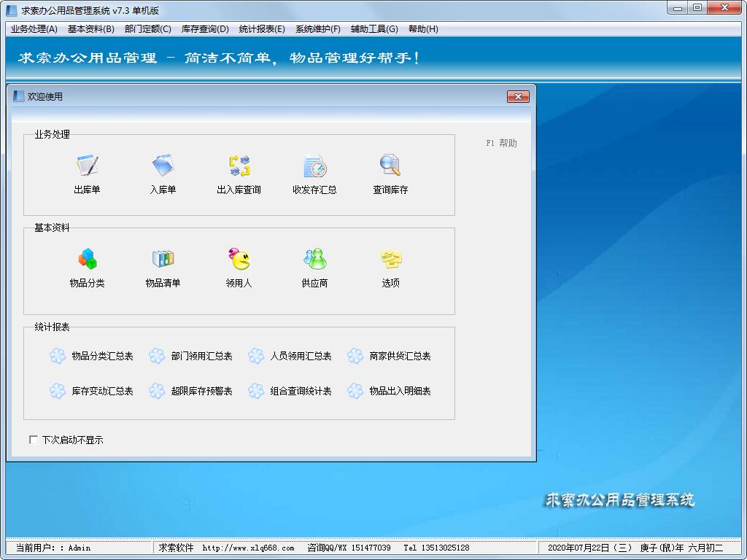Click the icon beside 人员领用汇总表

click(256, 356)
